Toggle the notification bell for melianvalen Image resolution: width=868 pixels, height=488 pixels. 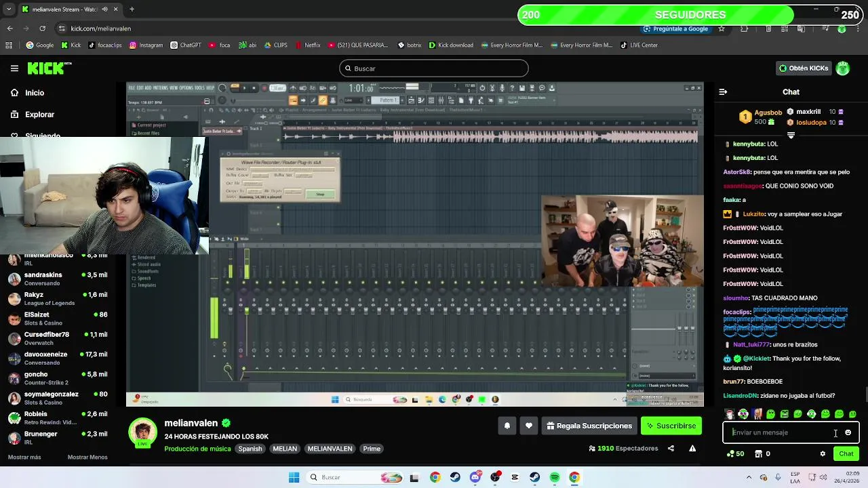[x=507, y=426]
